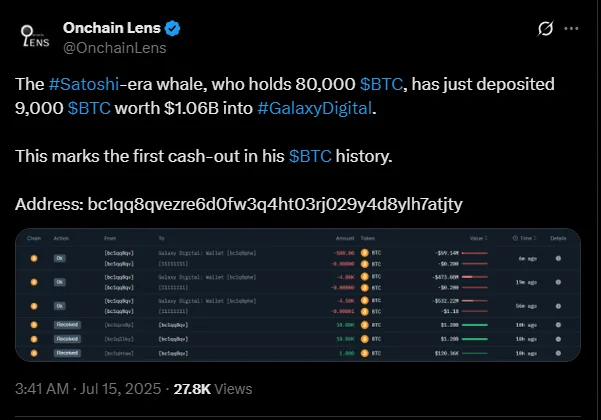Open details icon for 19m ago transaction
Image resolution: width=601 pixels, height=420 pixels.
(x=558, y=284)
